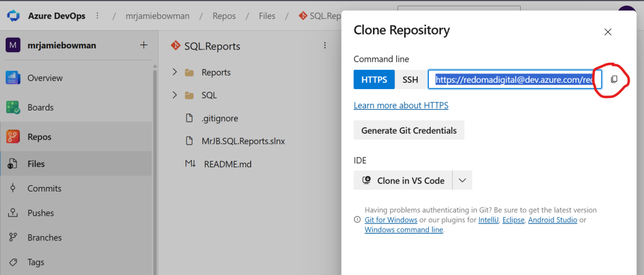Open the IDE dropdown arrow beside Clone in VS Code
Image resolution: width=644 pixels, height=275 pixels.
pyautogui.click(x=462, y=180)
